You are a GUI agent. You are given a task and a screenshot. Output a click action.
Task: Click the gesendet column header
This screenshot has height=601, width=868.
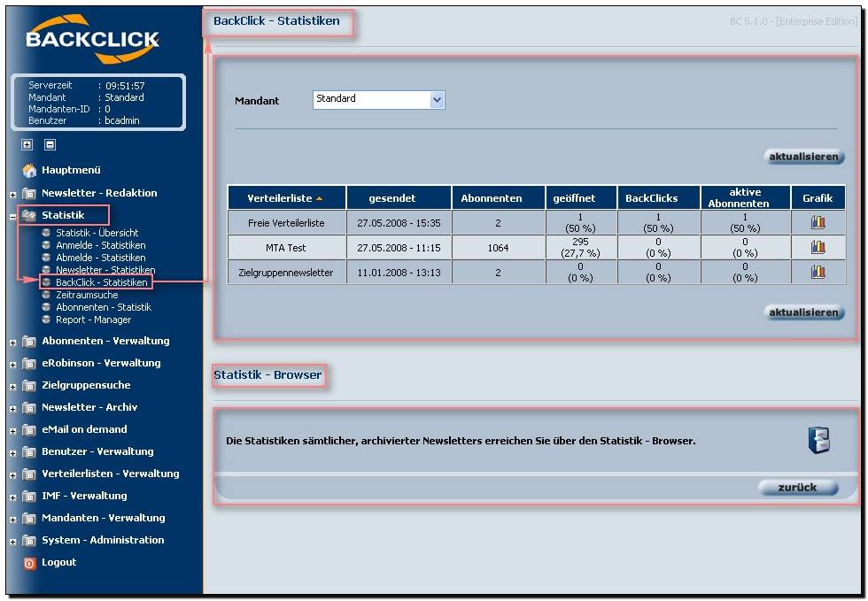(x=399, y=197)
